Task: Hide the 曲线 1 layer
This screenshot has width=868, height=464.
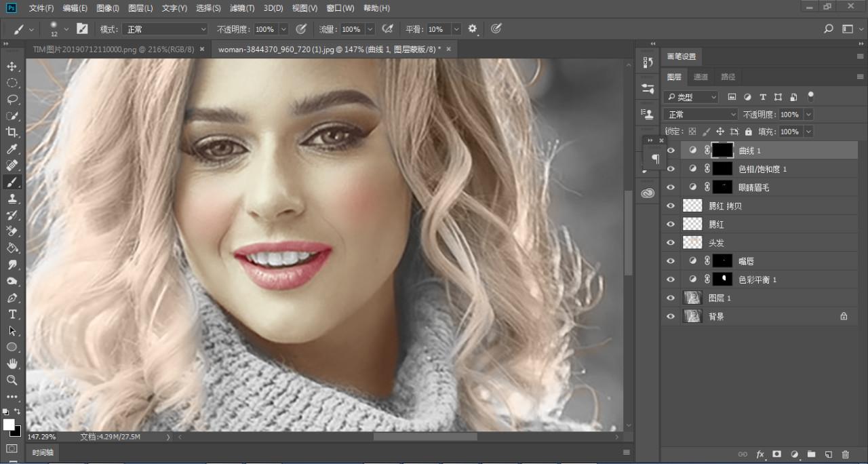Action: (671, 151)
